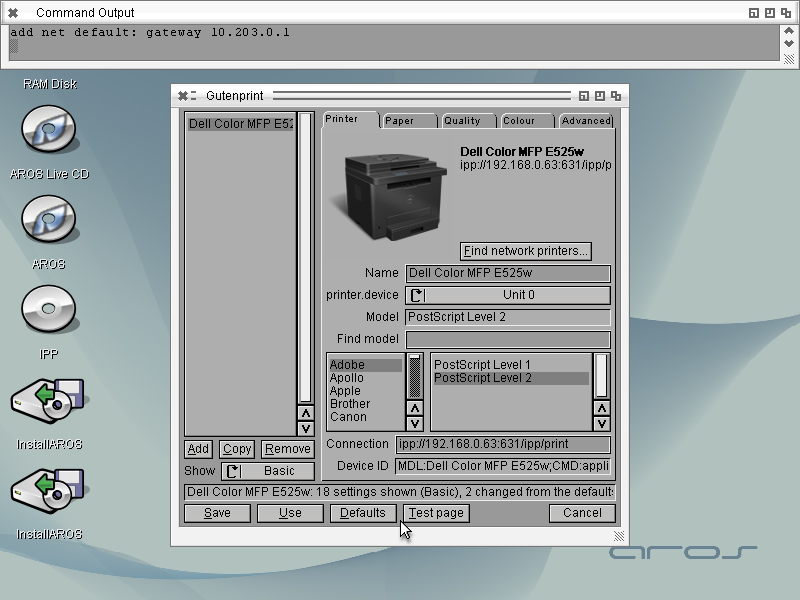Focus the Name input field

(x=508, y=273)
